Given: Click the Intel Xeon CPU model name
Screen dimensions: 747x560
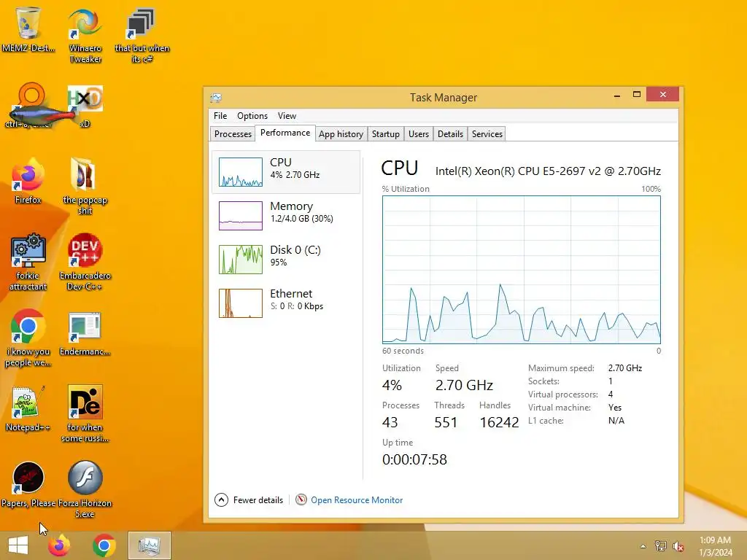Looking at the screenshot, I should [548, 171].
